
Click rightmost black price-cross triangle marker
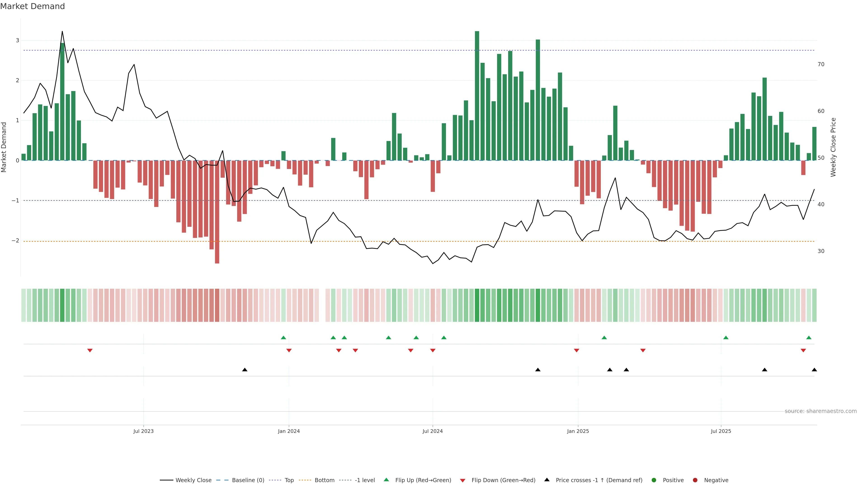click(x=814, y=370)
